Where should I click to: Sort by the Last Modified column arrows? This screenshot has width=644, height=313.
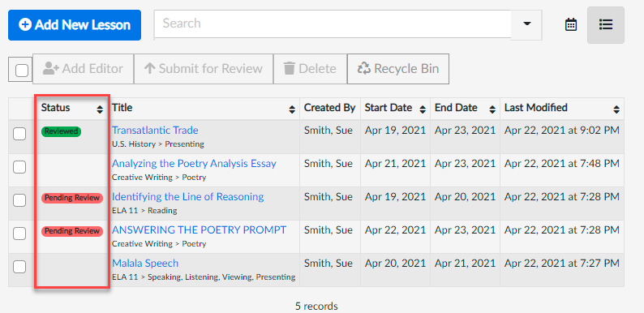coord(616,109)
